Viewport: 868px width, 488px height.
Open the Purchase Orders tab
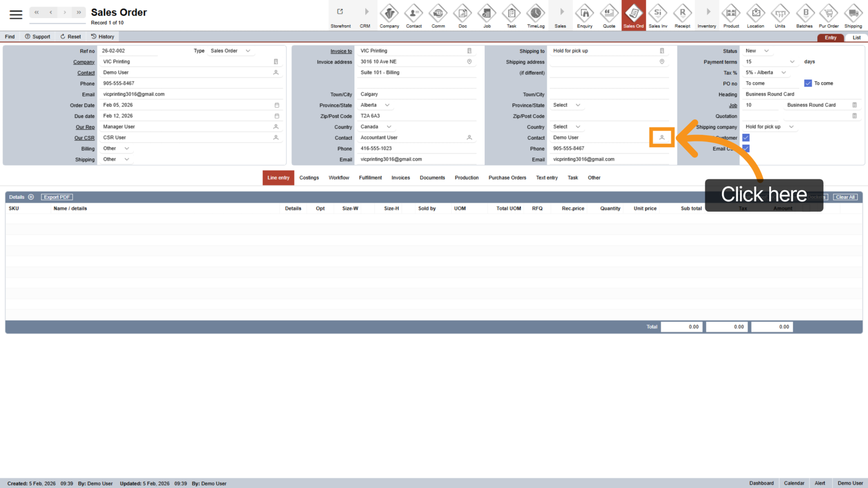[507, 178]
